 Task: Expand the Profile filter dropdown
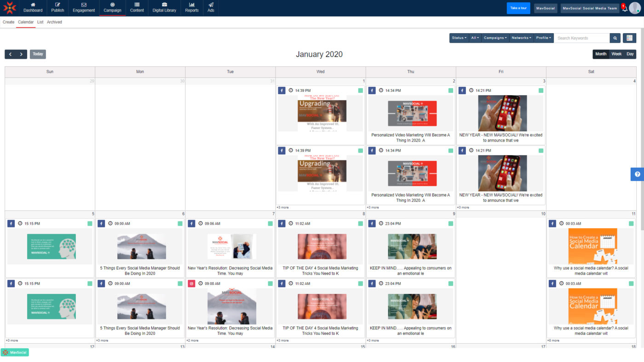543,38
